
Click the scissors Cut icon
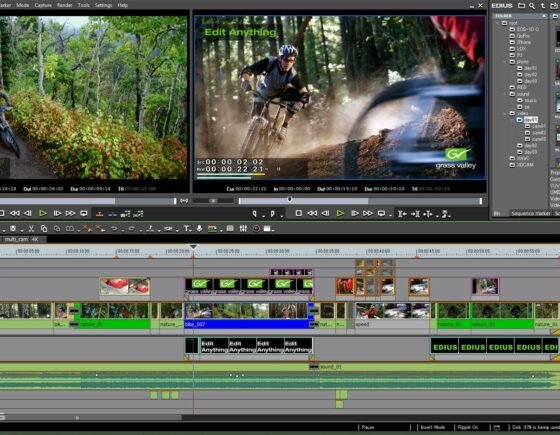click(31, 229)
